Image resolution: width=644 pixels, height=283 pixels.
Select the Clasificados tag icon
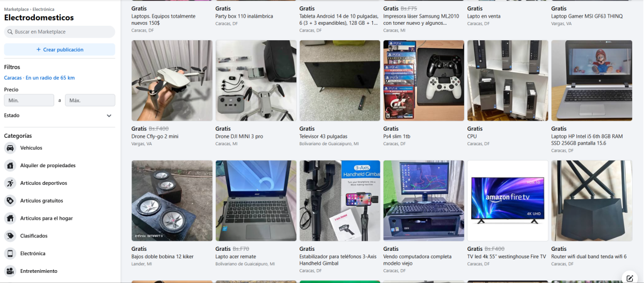pos(10,236)
